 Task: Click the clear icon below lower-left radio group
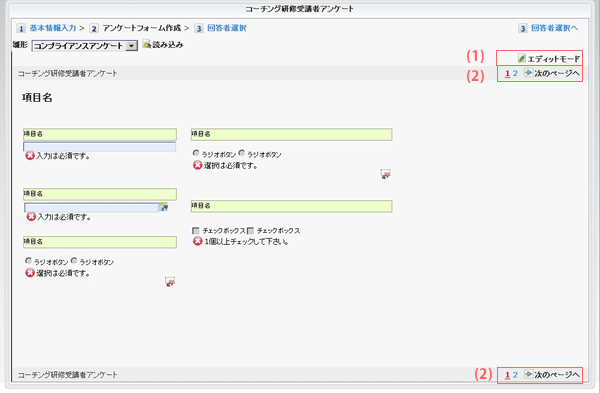click(x=170, y=282)
